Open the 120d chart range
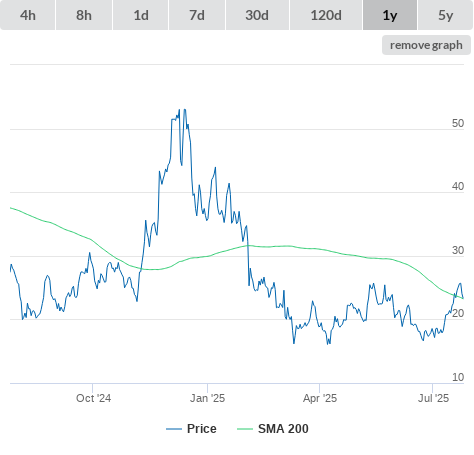This screenshot has height=455, width=474. click(x=326, y=15)
